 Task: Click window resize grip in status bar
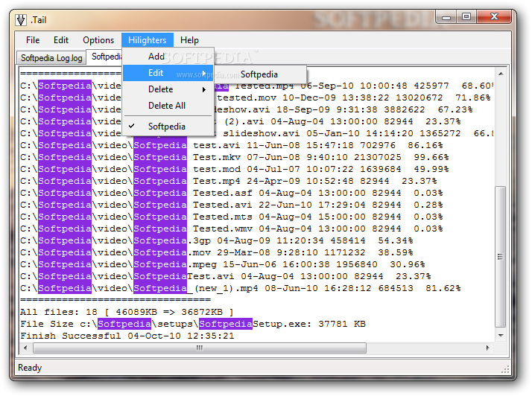click(505, 369)
